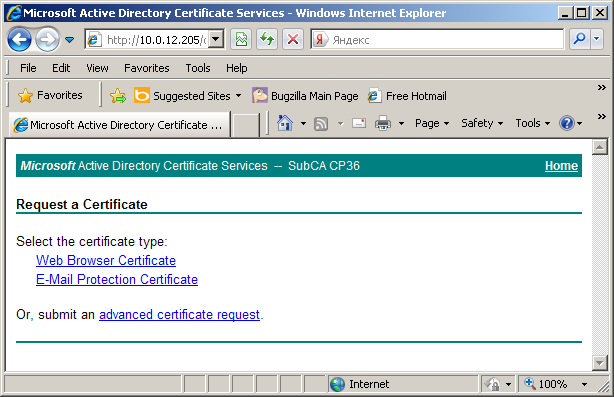Open Bugzilla Main Page bookmark
This screenshot has width=614, height=397.
305,96
